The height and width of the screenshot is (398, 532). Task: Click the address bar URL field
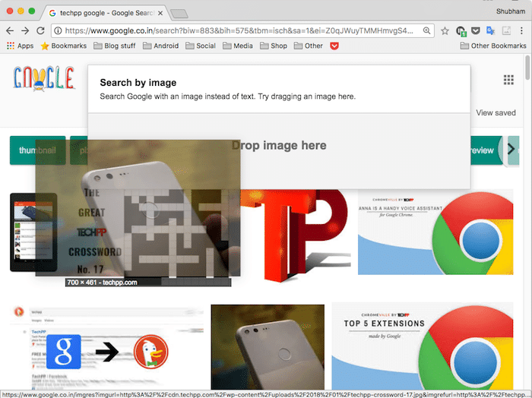[x=239, y=31]
